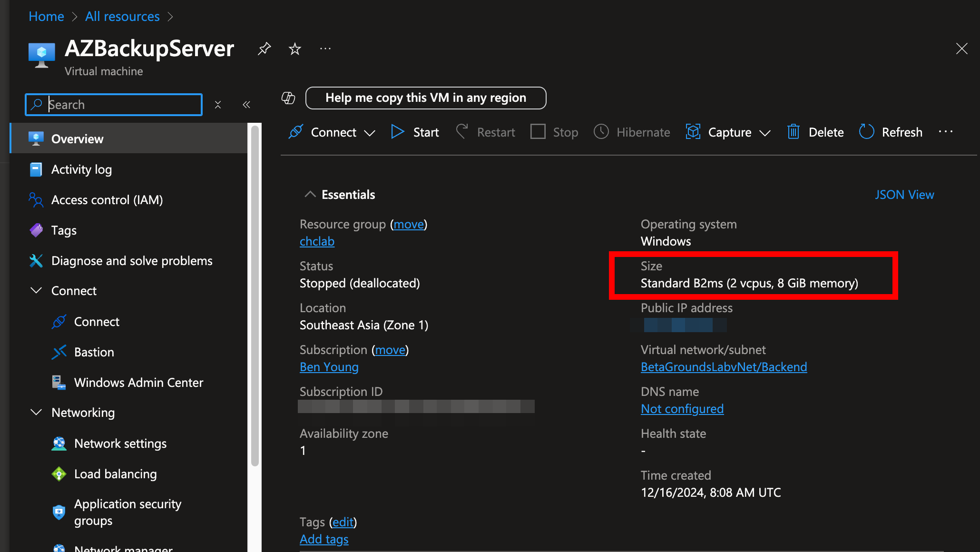This screenshot has height=552, width=980.
Task: Collapse the sidebar menu with double chevron
Action: click(x=246, y=105)
